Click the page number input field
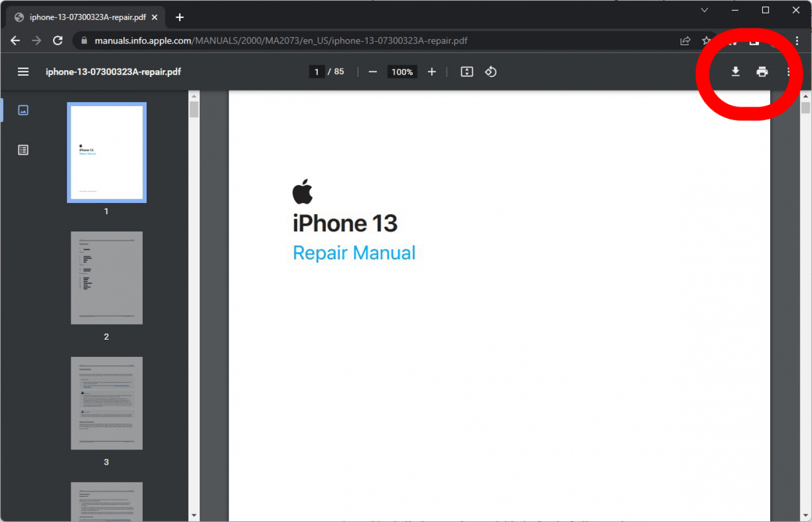Image resolution: width=812 pixels, height=522 pixels. coord(316,72)
